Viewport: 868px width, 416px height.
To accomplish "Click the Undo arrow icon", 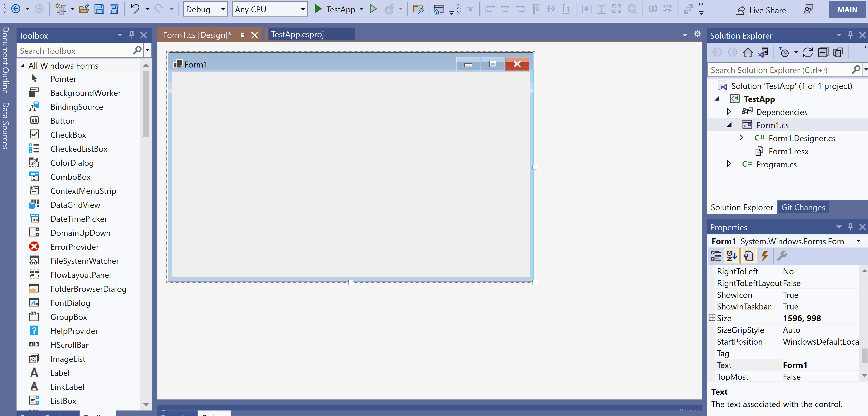I will pos(135,9).
